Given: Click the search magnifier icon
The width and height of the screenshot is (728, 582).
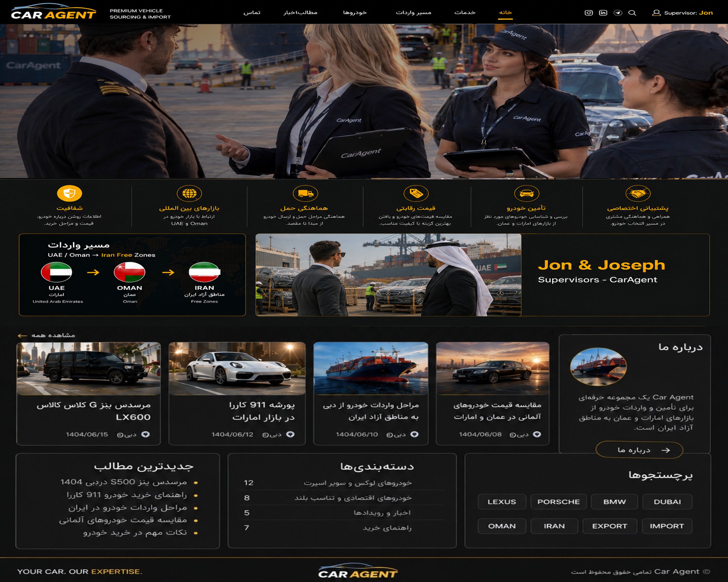Looking at the screenshot, I should tap(632, 13).
